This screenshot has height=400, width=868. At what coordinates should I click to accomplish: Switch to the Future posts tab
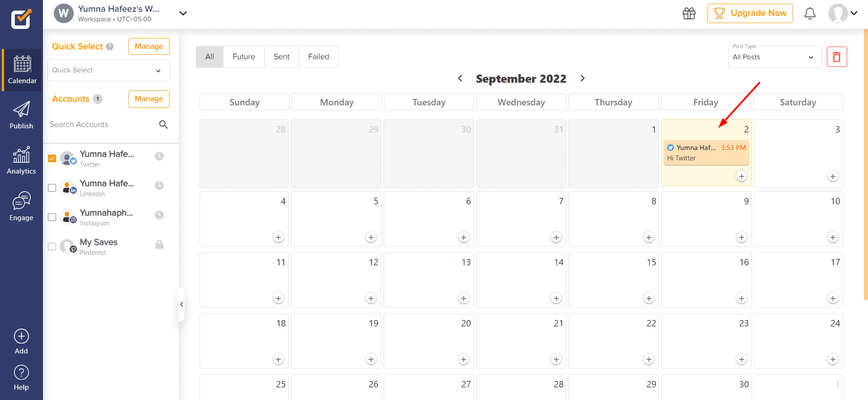click(244, 57)
